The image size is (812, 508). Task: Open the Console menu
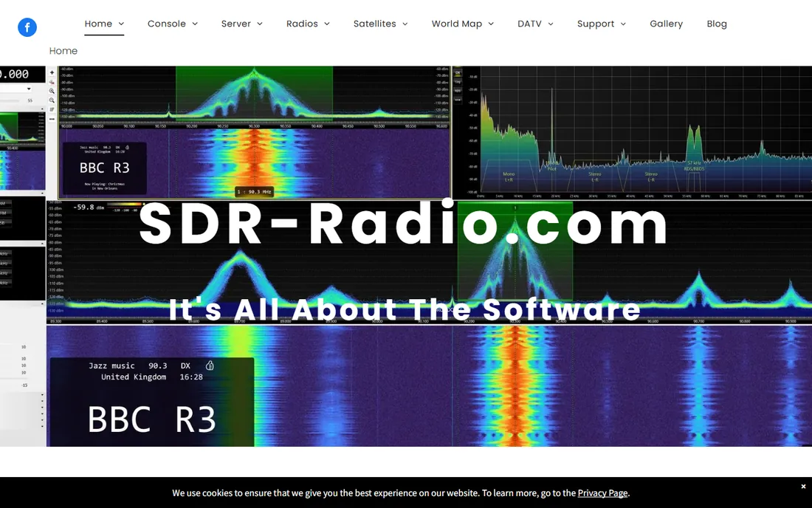166,24
